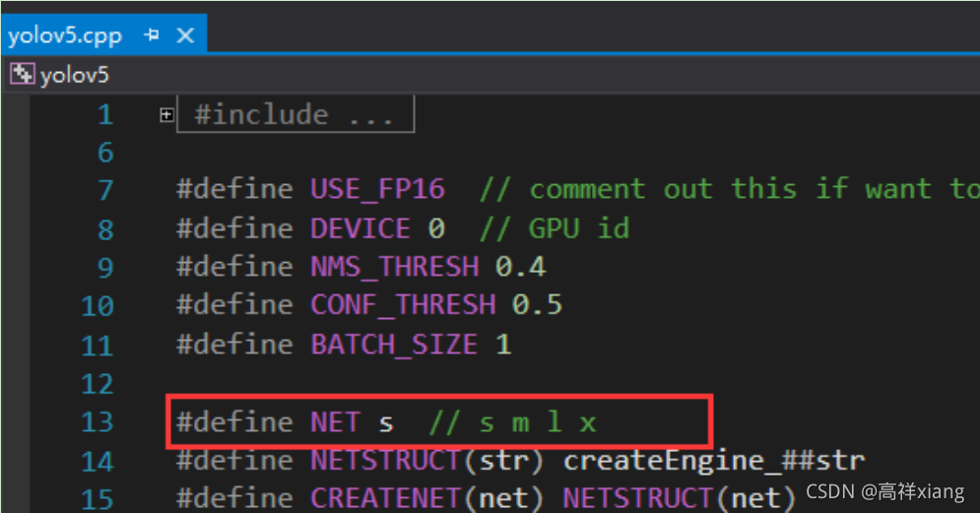Select the yolov5.cpp file tab

click(x=65, y=35)
